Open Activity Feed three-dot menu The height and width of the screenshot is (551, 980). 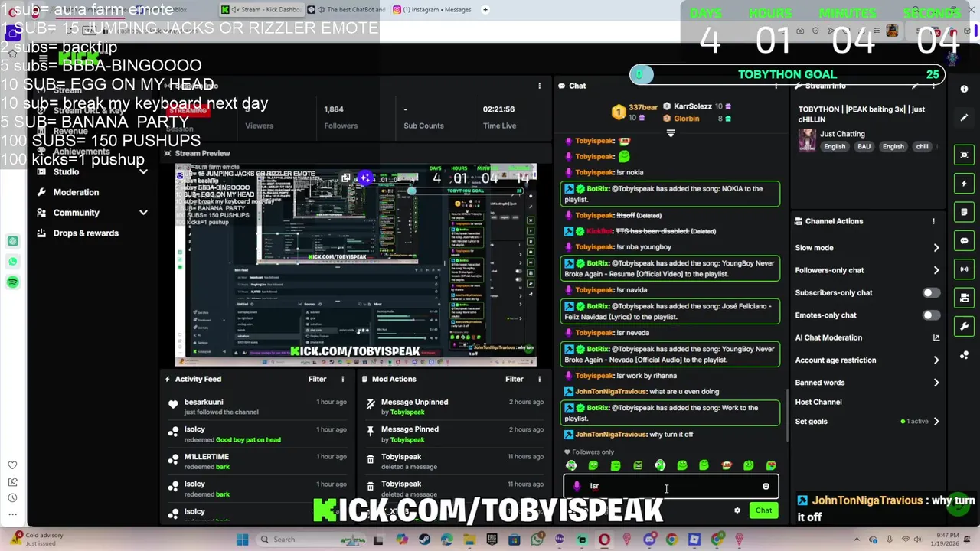coord(342,379)
